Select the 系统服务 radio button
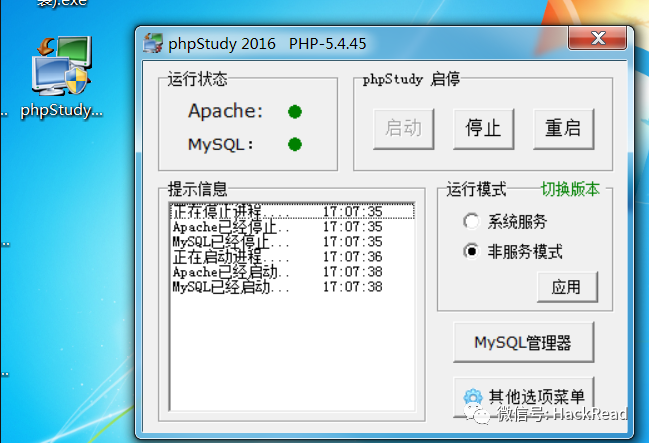Screen dimensions: 649x443 (x=471, y=221)
